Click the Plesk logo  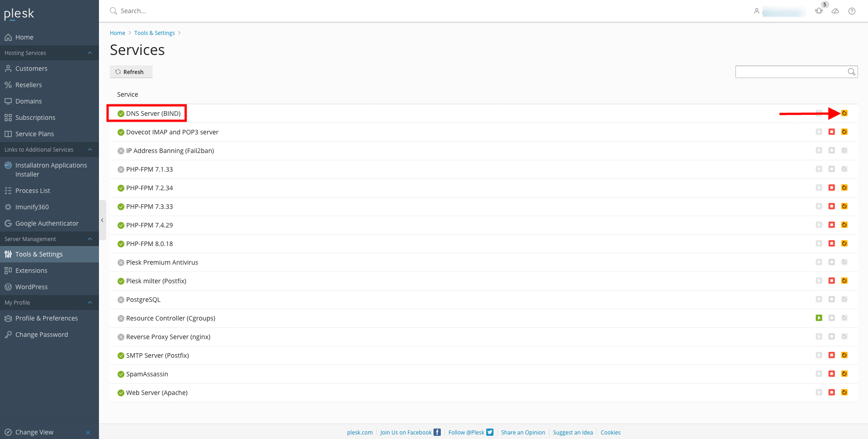click(19, 14)
